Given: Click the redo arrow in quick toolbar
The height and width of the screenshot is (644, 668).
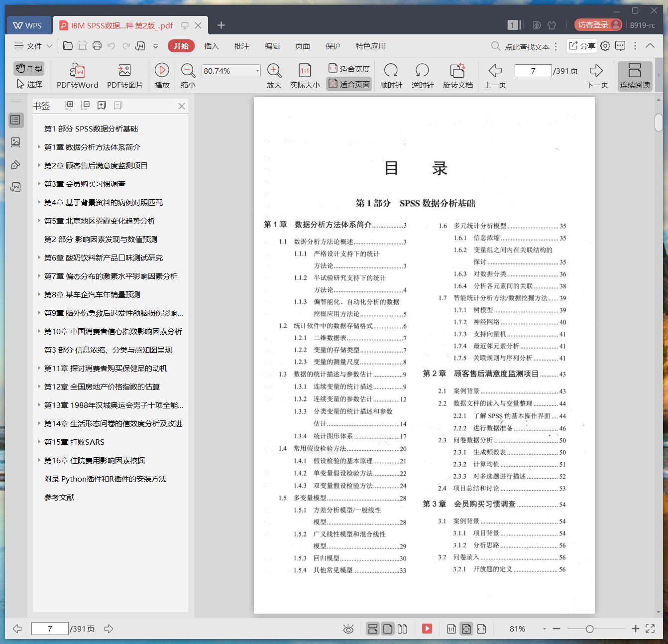Looking at the screenshot, I should tap(126, 46).
